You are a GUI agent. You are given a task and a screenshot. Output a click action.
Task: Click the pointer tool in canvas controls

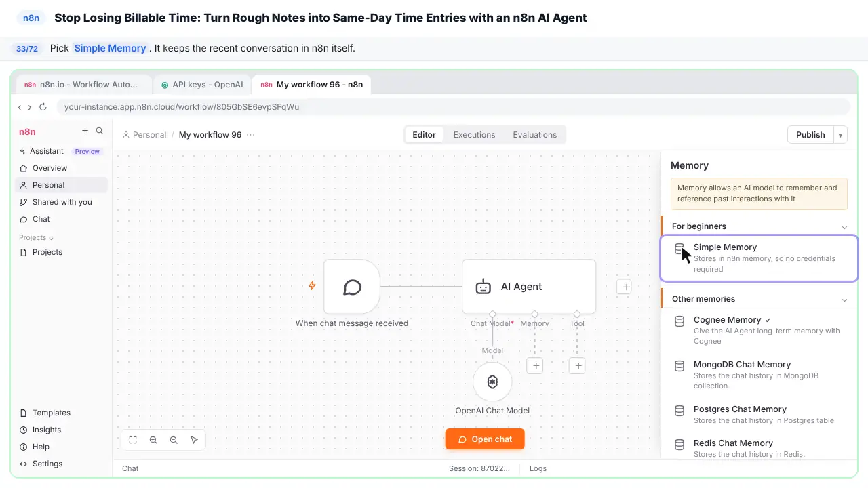point(194,440)
